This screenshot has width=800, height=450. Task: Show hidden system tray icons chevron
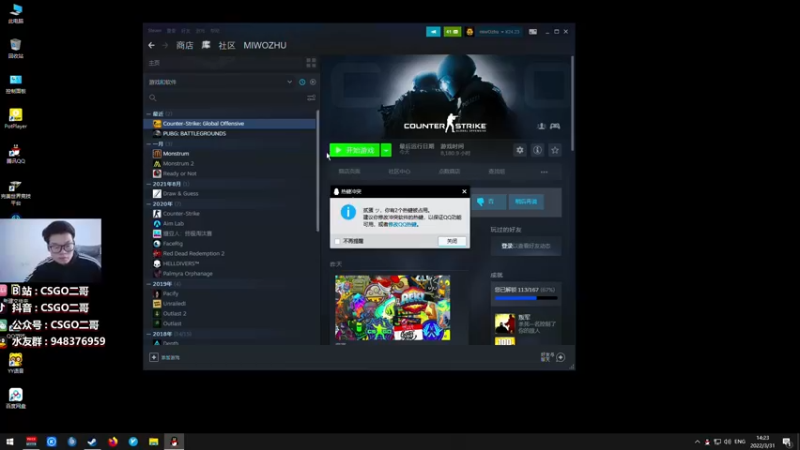point(697,441)
